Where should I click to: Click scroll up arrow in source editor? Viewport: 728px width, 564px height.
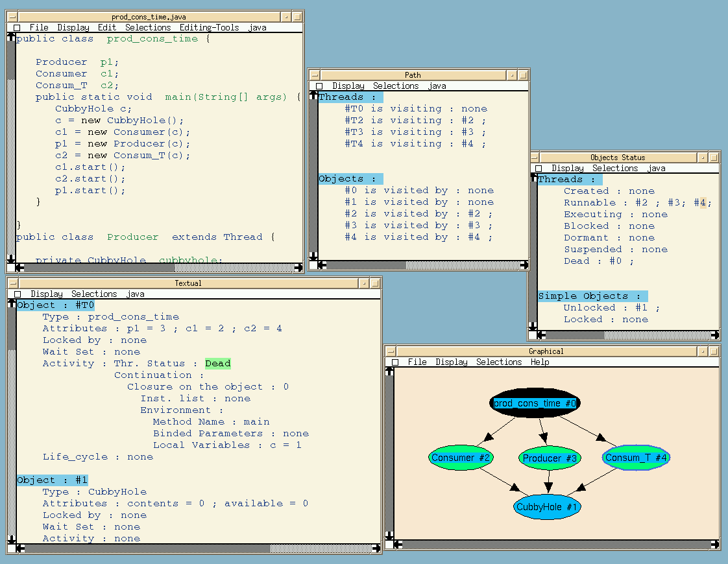point(11,37)
